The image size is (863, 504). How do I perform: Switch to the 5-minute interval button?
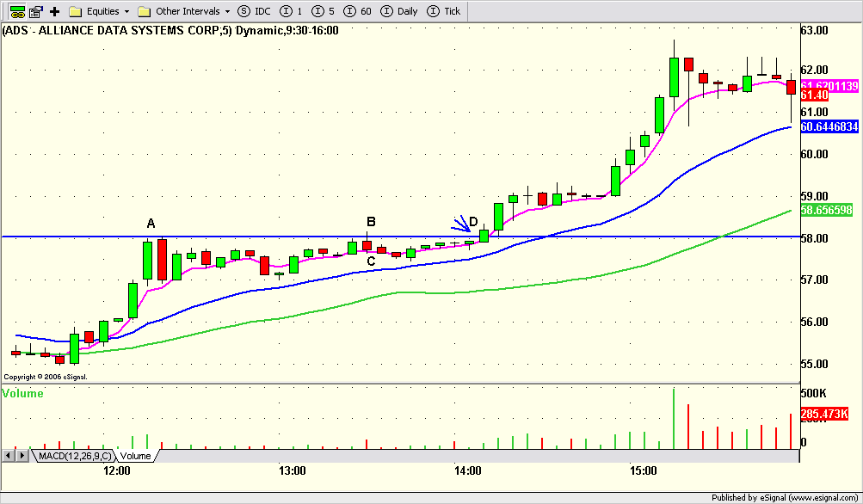point(323,11)
